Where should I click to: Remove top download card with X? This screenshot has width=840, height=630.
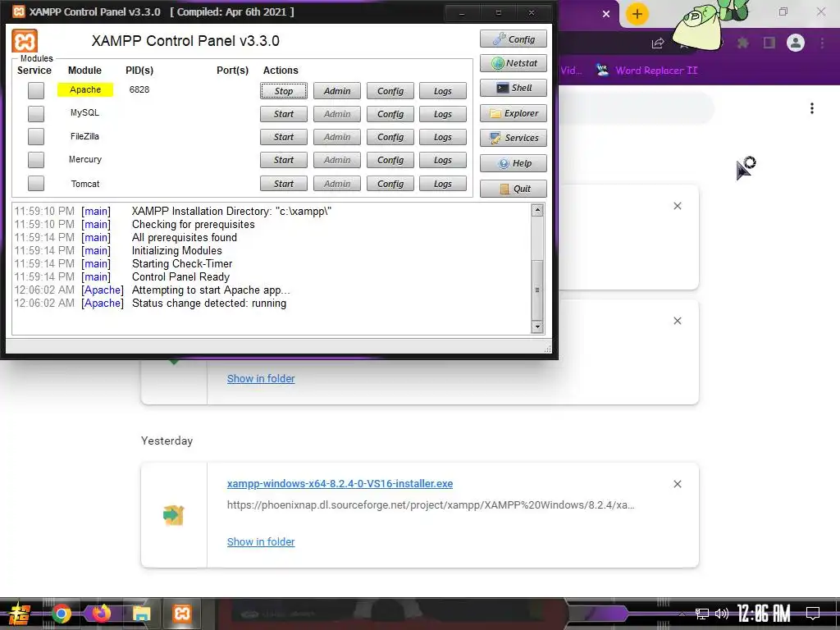pos(677,206)
